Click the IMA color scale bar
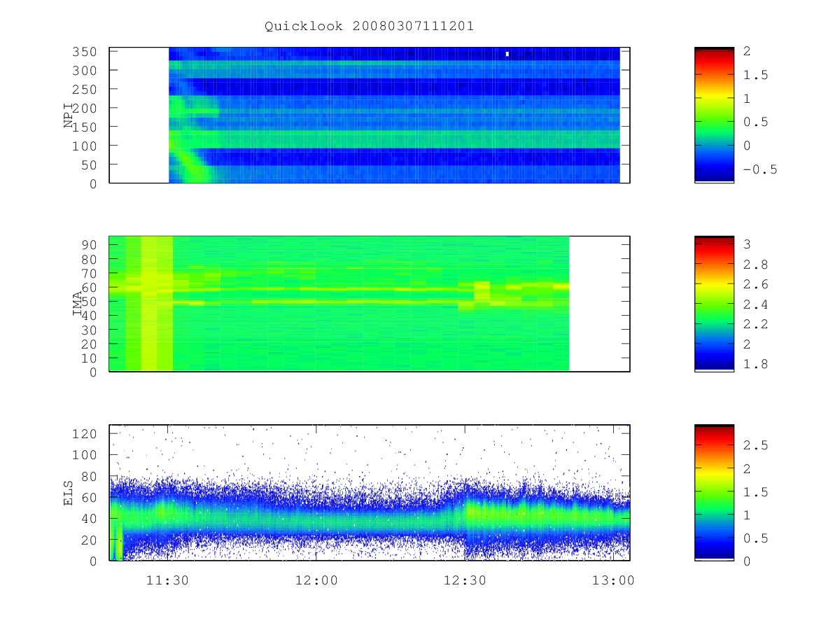Screen dimensions: 840x630 [714, 304]
